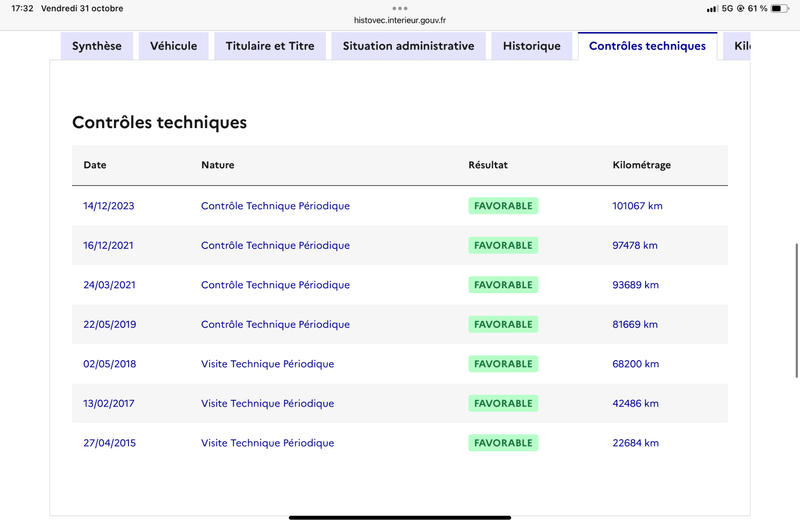Select the 101067 km mileage entry
The height and width of the screenshot is (525, 800).
[x=637, y=206]
